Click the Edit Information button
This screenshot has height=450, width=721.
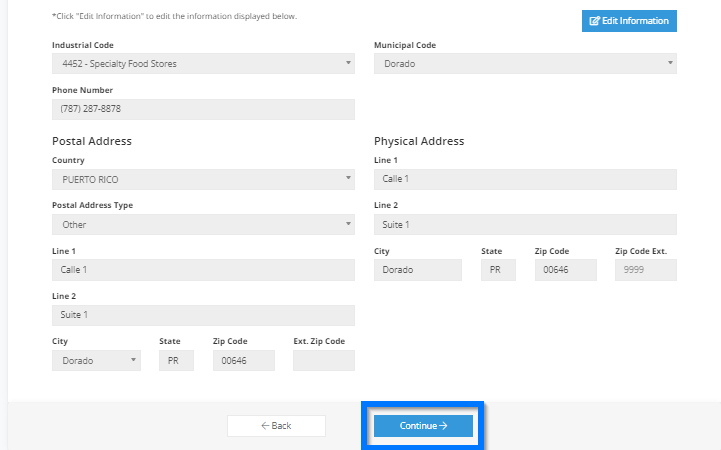click(x=629, y=21)
